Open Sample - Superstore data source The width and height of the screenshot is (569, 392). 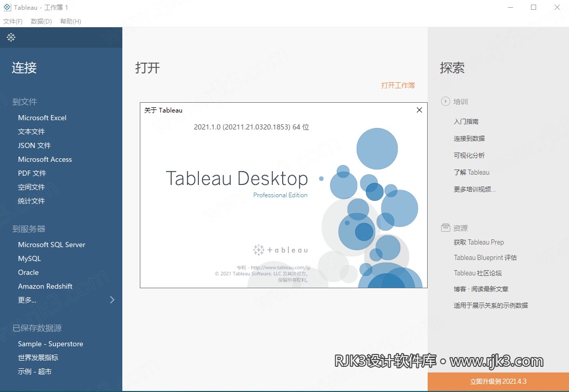50,344
